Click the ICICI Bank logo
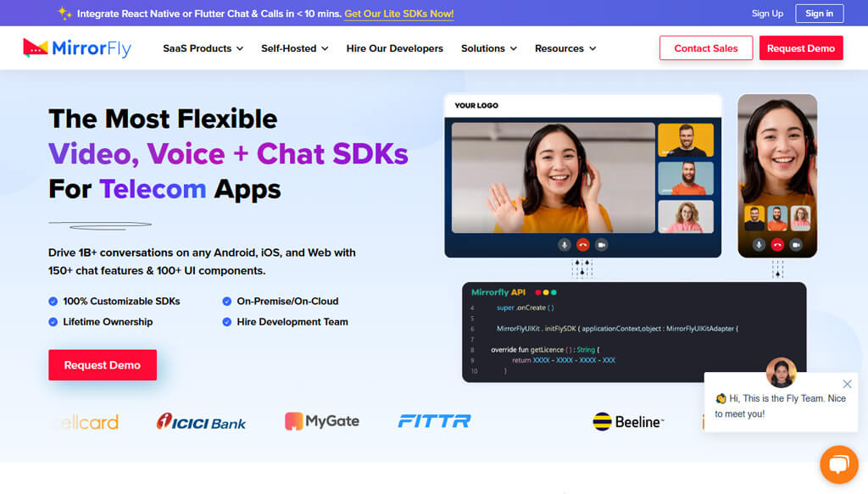Viewport: 868px width, 494px height. (x=201, y=421)
